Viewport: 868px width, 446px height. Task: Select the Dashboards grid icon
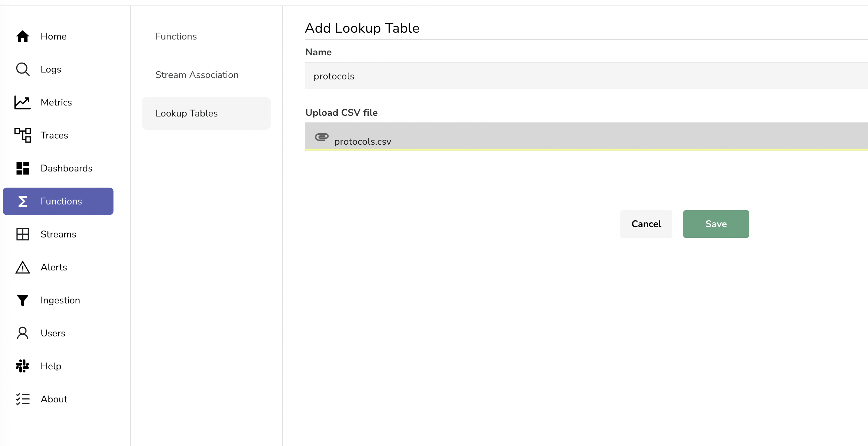pyautogui.click(x=22, y=168)
